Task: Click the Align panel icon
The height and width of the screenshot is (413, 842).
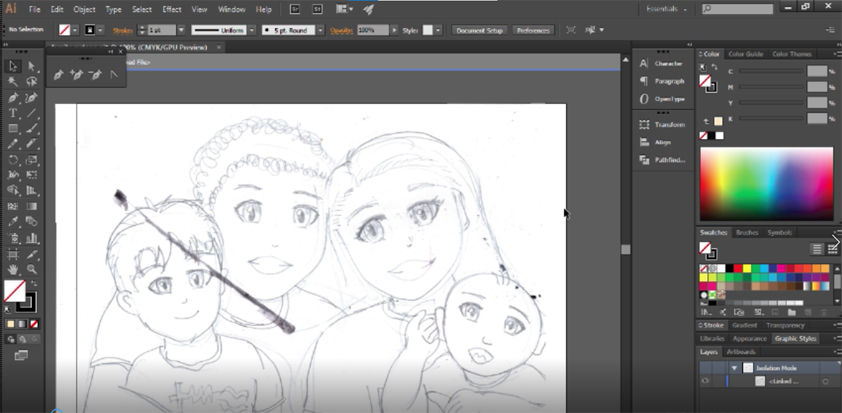Action: click(645, 142)
